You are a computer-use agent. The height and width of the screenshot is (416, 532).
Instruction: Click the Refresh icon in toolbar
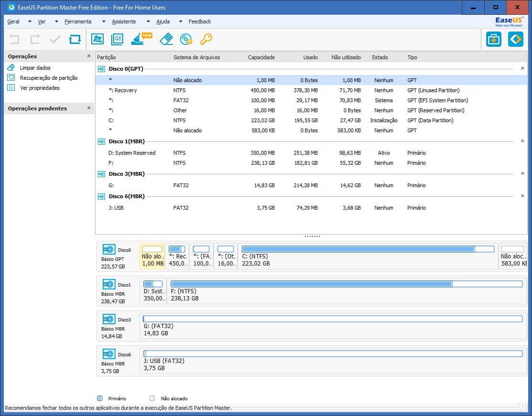[x=75, y=39]
